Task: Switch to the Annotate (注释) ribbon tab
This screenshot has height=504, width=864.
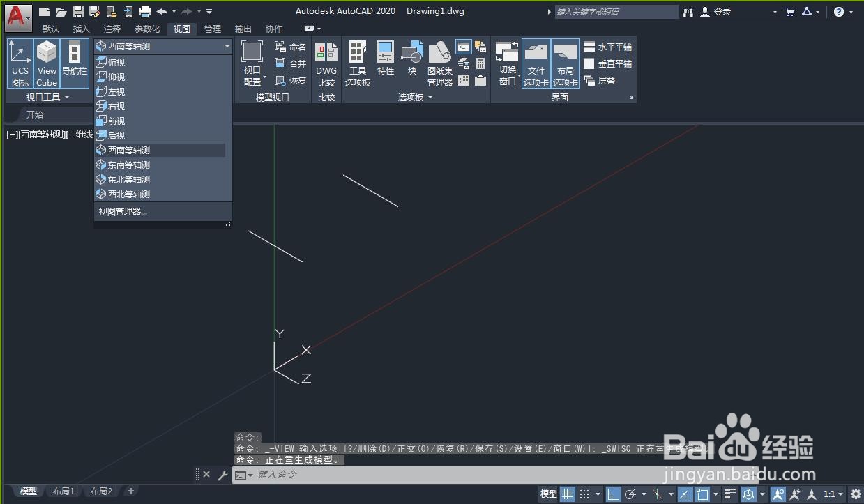Action: [112, 29]
